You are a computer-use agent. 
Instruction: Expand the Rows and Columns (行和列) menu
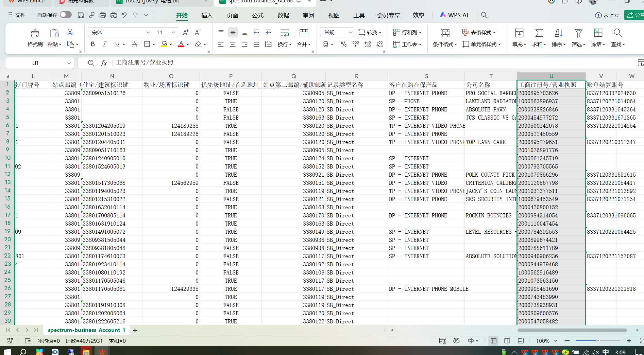tap(407, 32)
